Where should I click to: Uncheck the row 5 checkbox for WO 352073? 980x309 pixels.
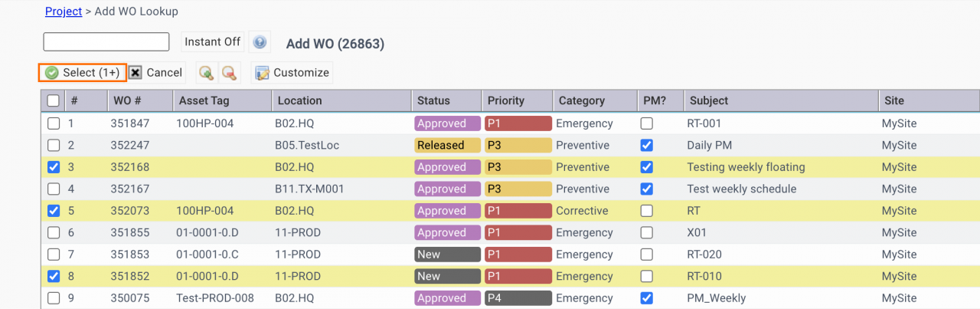tap(53, 211)
